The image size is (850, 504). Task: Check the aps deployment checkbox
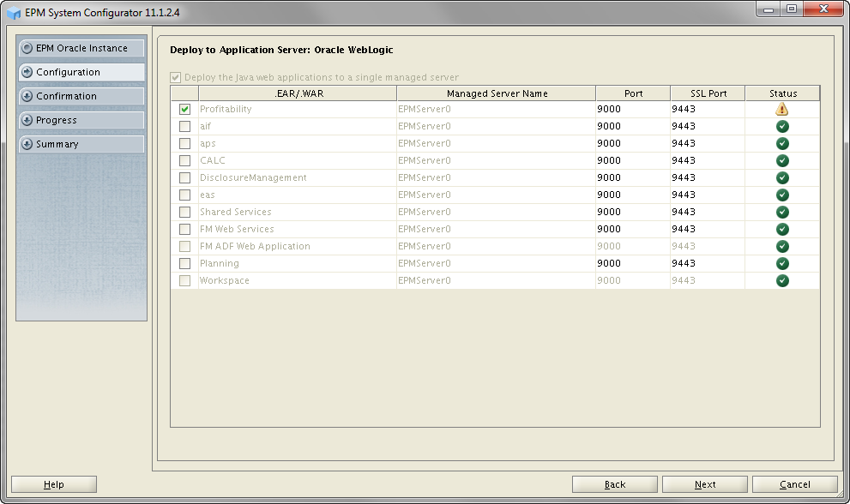click(185, 144)
